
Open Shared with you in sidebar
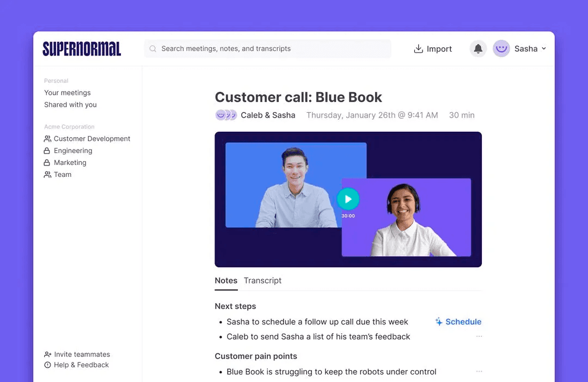pyautogui.click(x=70, y=104)
